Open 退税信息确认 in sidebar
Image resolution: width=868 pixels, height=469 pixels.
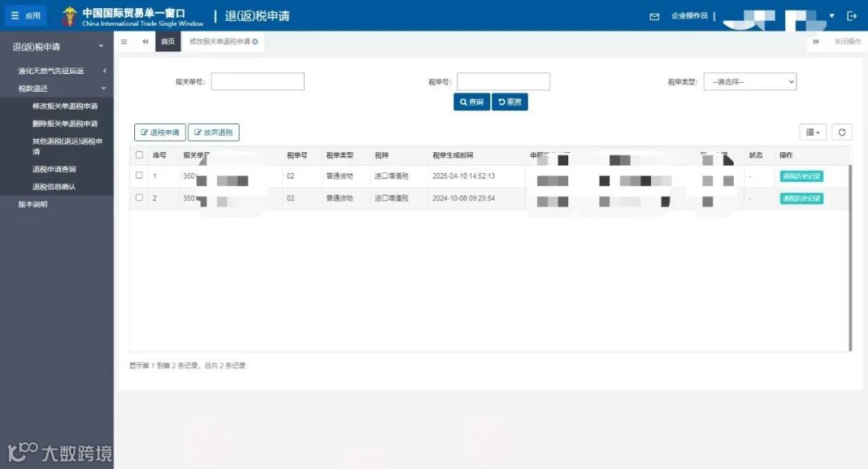[x=54, y=187]
